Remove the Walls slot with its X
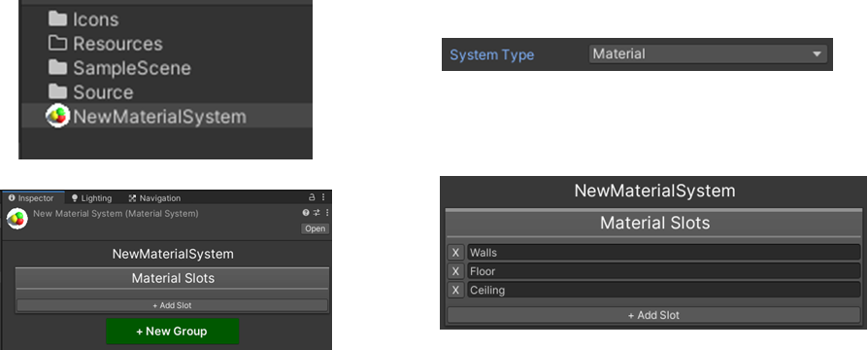 (455, 253)
